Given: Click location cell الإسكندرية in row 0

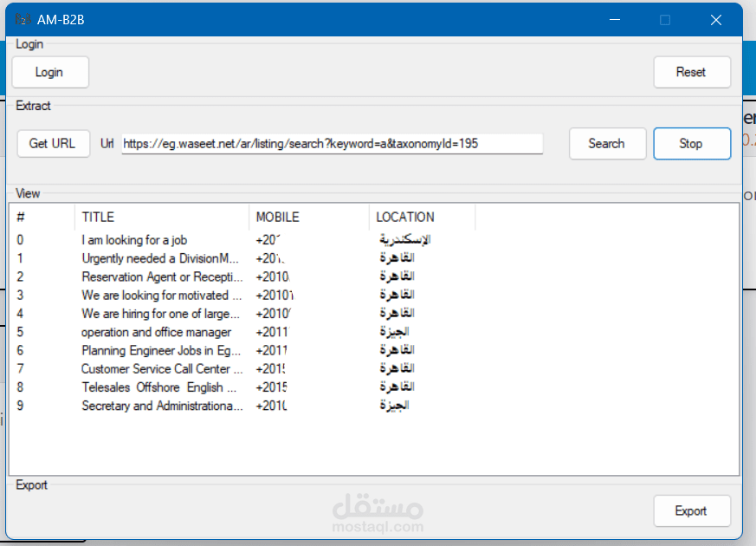Looking at the screenshot, I should coord(405,239).
